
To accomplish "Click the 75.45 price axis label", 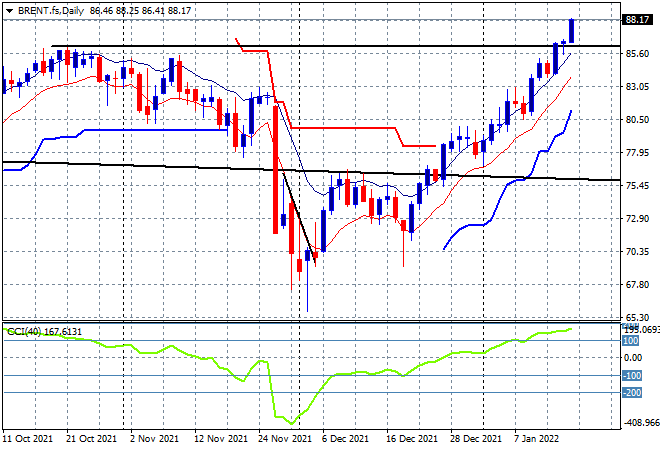I will 637,186.
